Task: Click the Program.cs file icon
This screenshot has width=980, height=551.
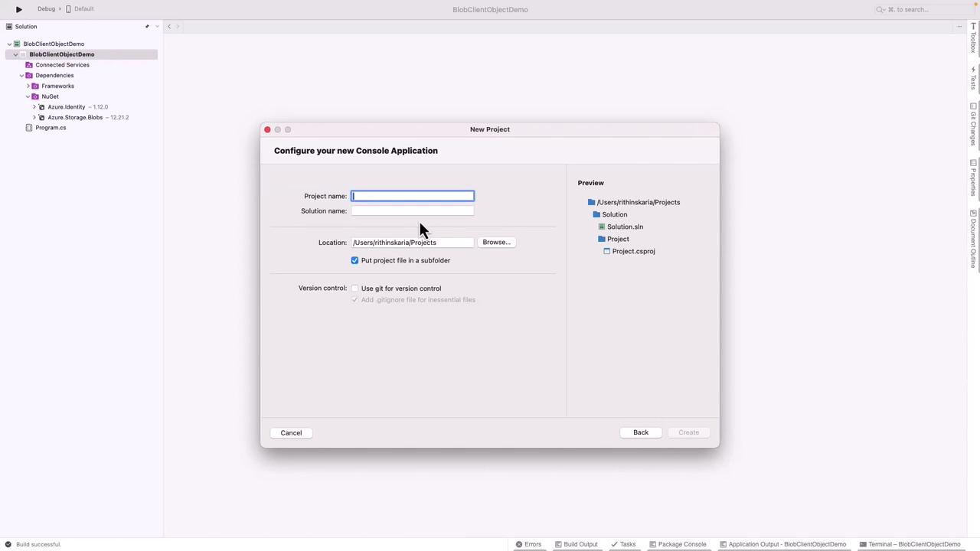Action: pyautogui.click(x=29, y=128)
